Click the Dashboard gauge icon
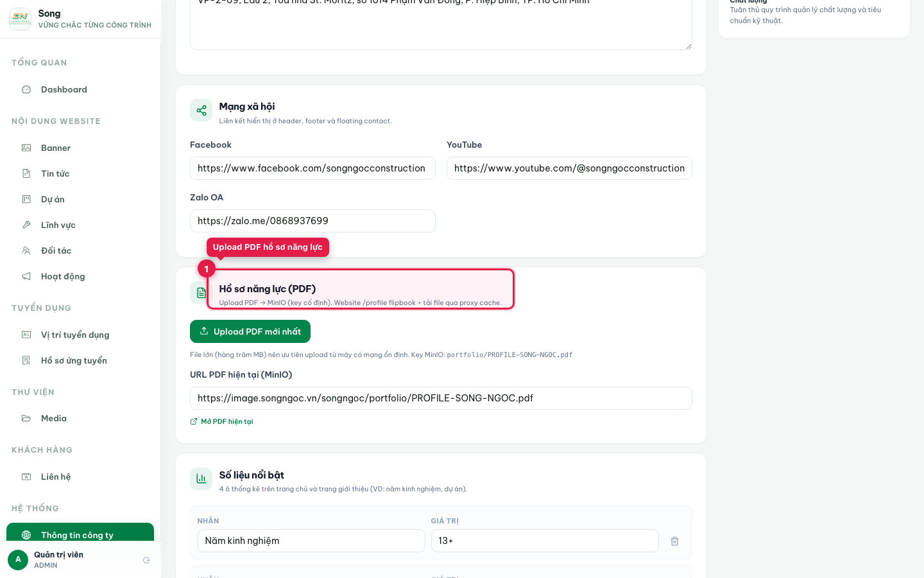 click(x=26, y=89)
